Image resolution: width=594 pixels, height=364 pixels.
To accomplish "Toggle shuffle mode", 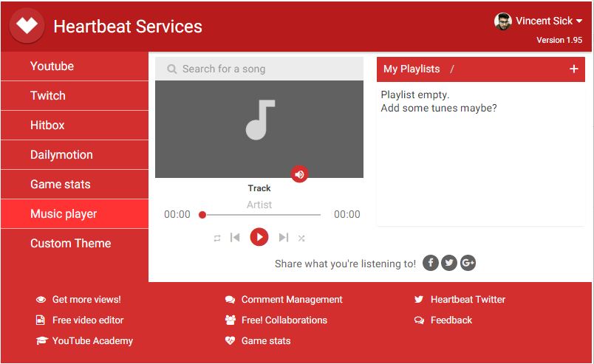I will (x=301, y=238).
